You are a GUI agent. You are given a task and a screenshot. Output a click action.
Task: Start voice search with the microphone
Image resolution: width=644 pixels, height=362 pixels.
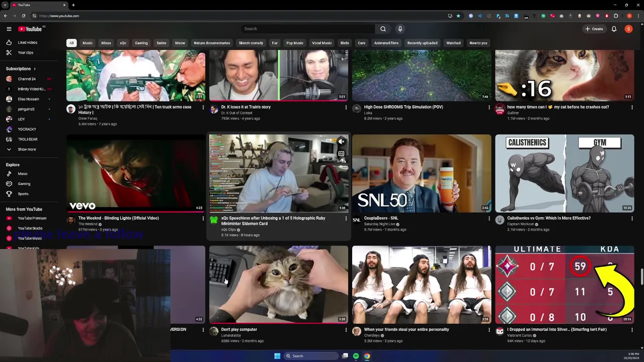pyautogui.click(x=400, y=29)
